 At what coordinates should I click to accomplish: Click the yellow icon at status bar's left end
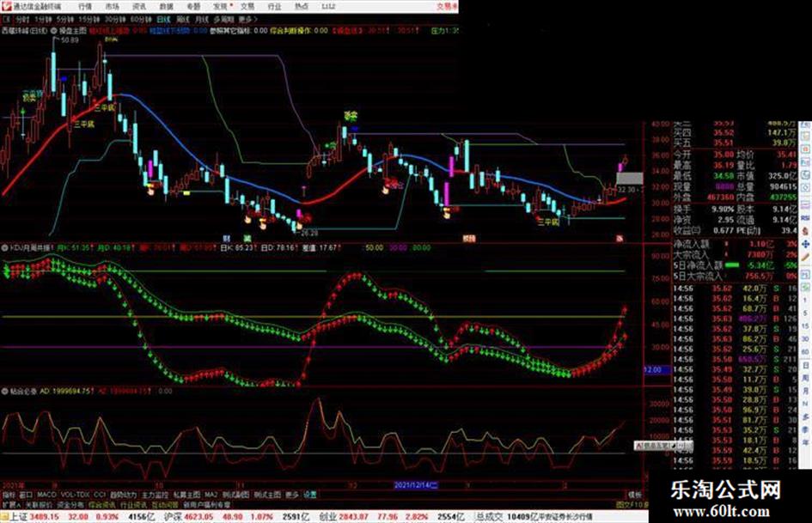click(x=4, y=517)
